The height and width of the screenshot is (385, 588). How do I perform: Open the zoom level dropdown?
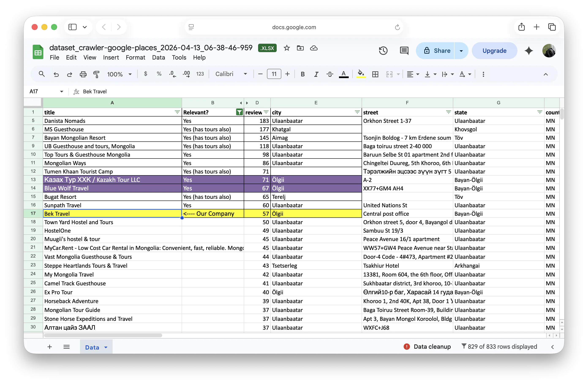tap(119, 74)
